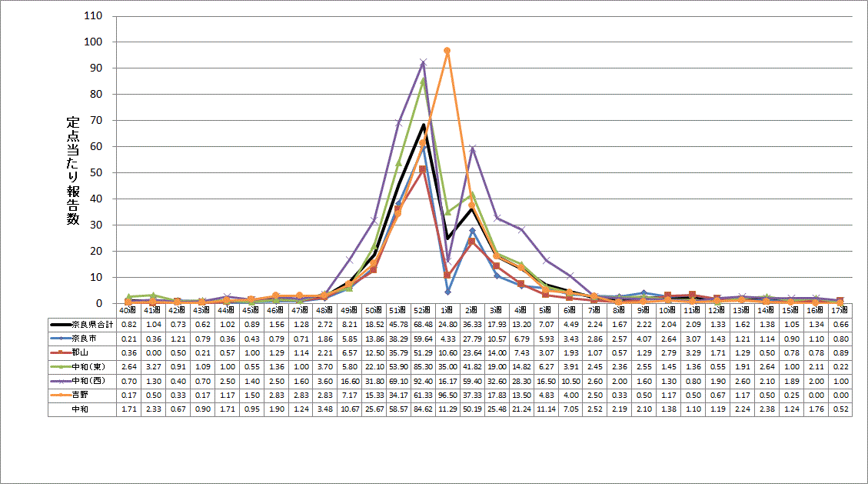Select the 52週 column header label
This screenshot has width=868, height=484.
click(423, 310)
